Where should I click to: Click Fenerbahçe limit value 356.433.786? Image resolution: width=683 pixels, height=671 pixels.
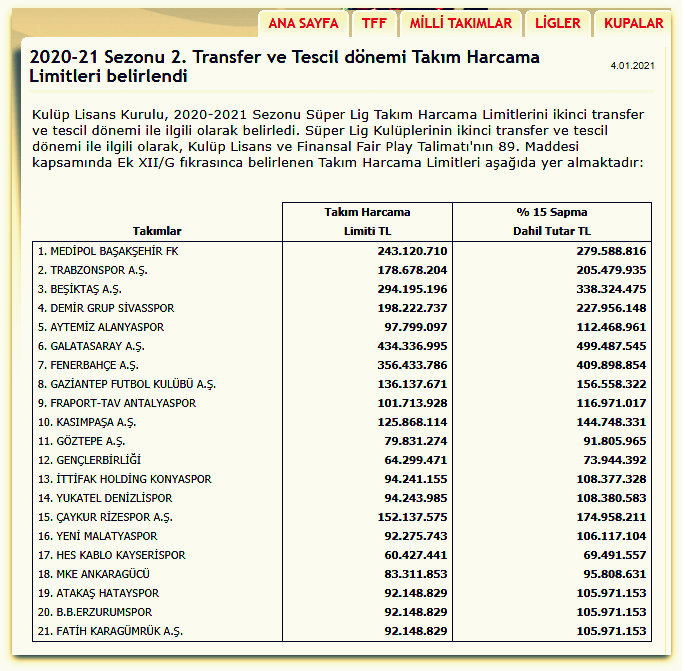coord(412,365)
